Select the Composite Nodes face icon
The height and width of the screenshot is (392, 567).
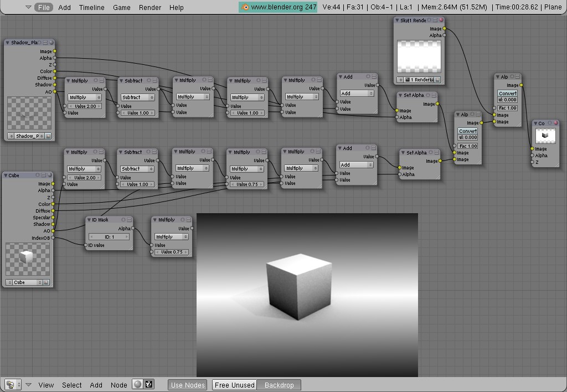point(149,384)
